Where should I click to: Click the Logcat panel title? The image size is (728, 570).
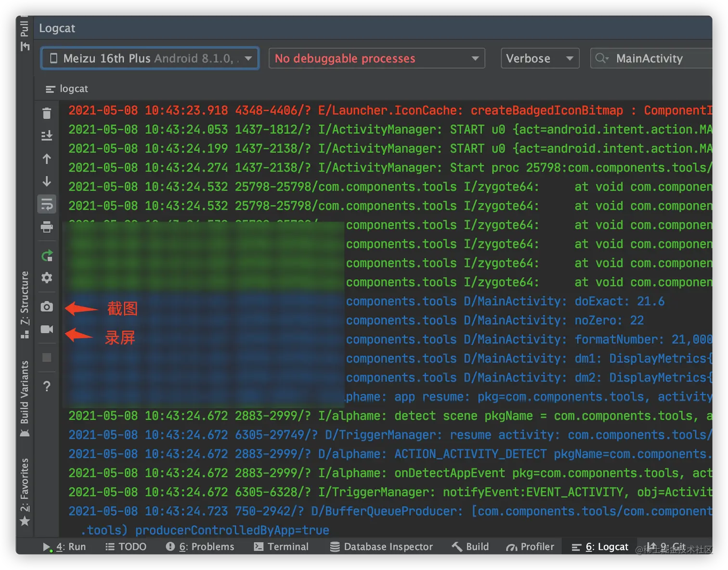57,28
